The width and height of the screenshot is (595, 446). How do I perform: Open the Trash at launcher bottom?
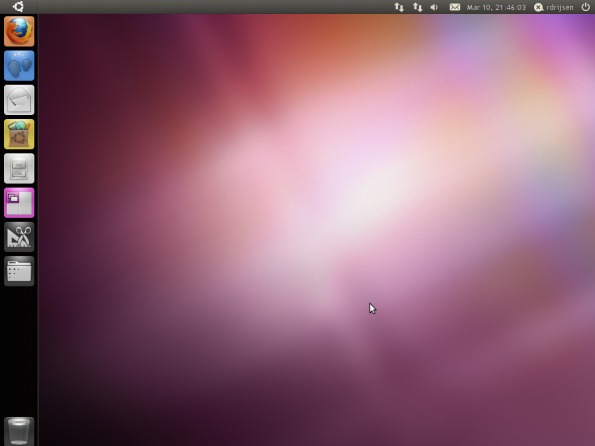pos(19,431)
